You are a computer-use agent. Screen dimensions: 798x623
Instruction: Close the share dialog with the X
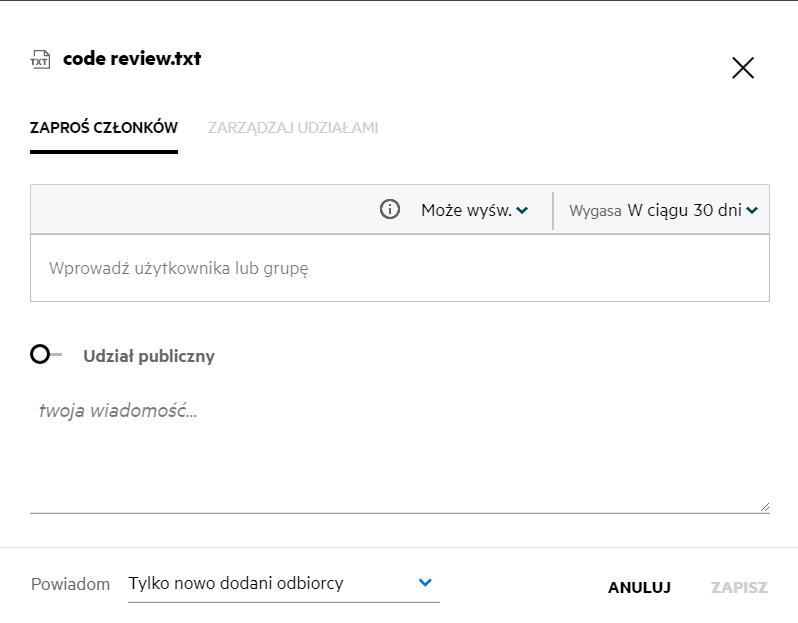743,68
